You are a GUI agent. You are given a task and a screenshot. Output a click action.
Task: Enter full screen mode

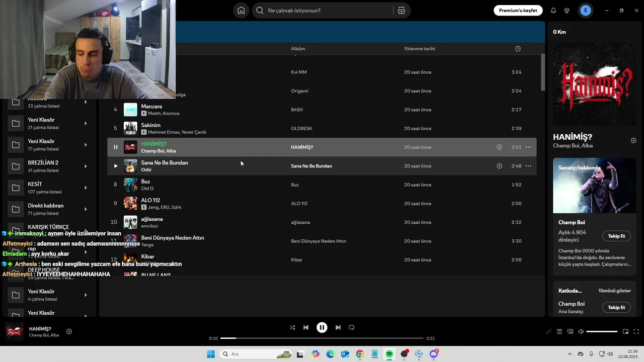(636, 332)
